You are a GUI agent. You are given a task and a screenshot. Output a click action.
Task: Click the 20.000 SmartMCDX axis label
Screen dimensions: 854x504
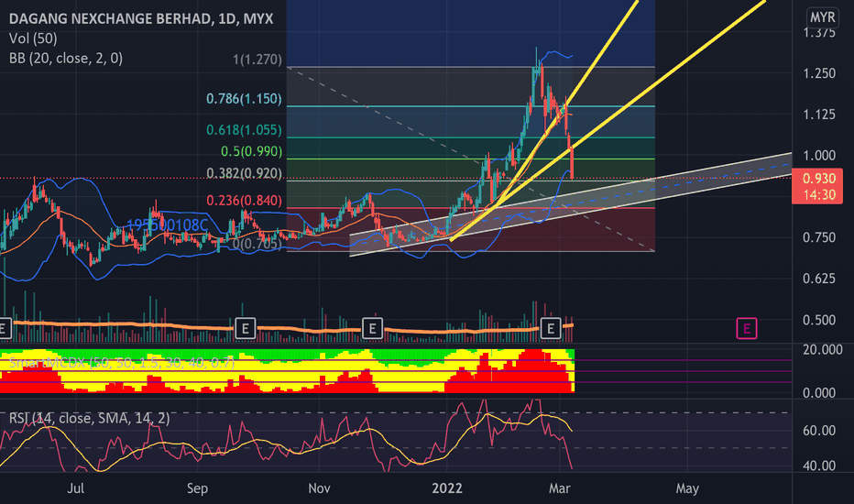pos(823,350)
